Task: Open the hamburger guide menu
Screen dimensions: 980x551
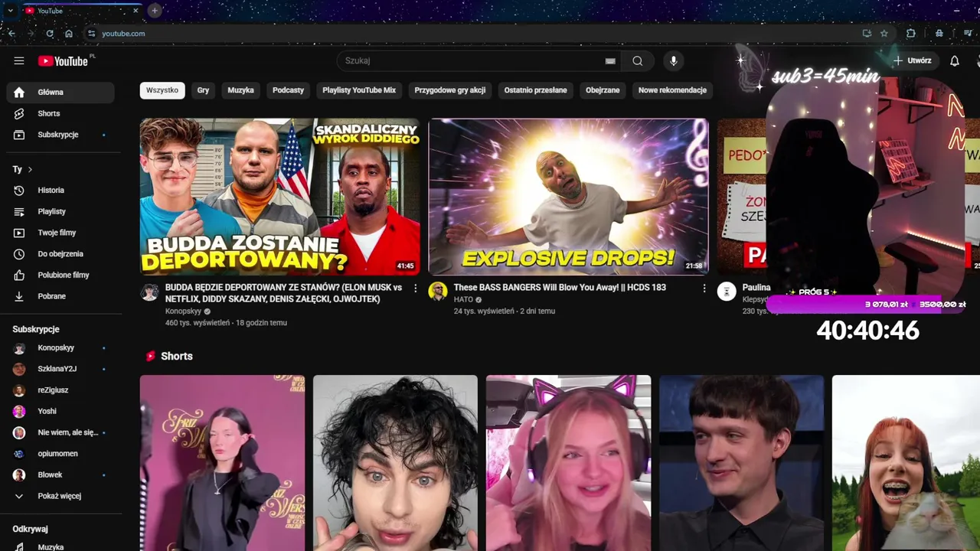Action: click(x=19, y=61)
